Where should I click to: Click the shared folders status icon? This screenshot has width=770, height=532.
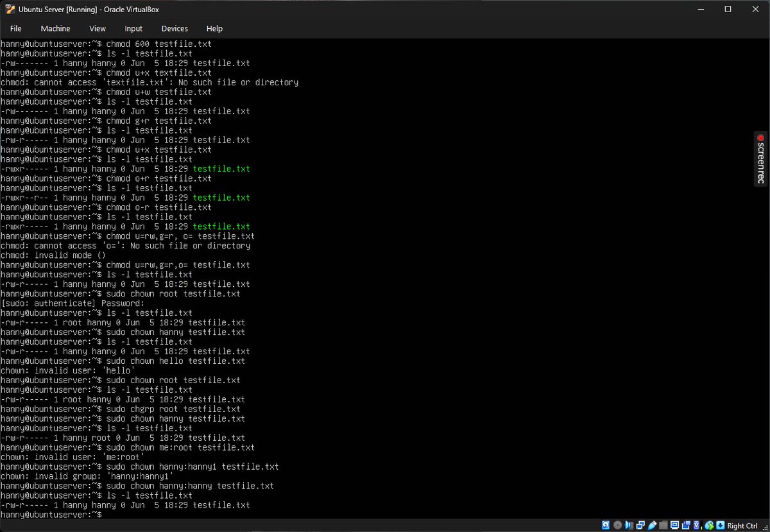coord(663,526)
